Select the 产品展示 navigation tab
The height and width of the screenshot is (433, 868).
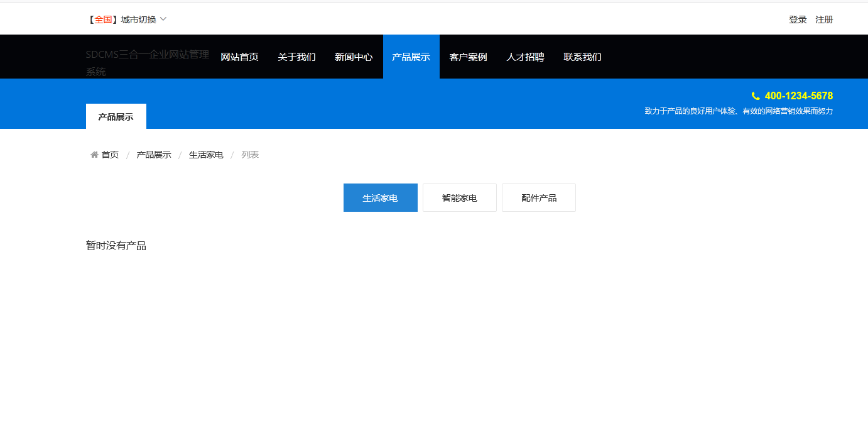tap(411, 57)
